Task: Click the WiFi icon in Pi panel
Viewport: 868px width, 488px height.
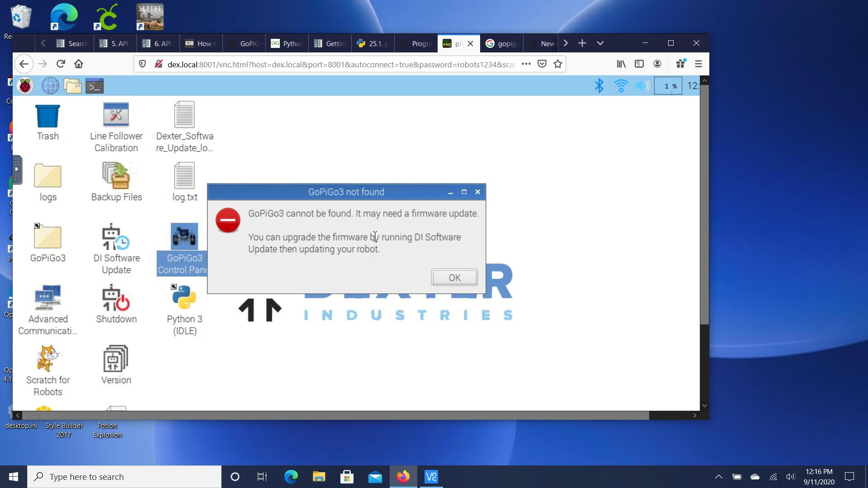Action: 621,86
